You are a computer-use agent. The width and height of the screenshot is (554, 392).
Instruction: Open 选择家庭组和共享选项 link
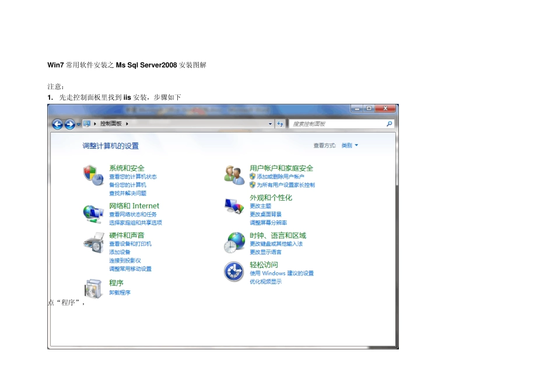[x=136, y=223]
